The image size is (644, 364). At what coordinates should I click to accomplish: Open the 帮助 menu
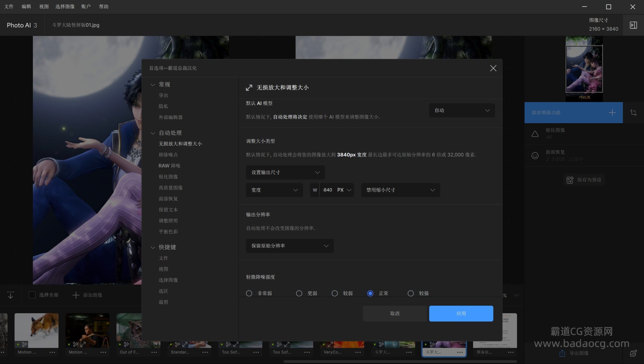pyautogui.click(x=104, y=7)
